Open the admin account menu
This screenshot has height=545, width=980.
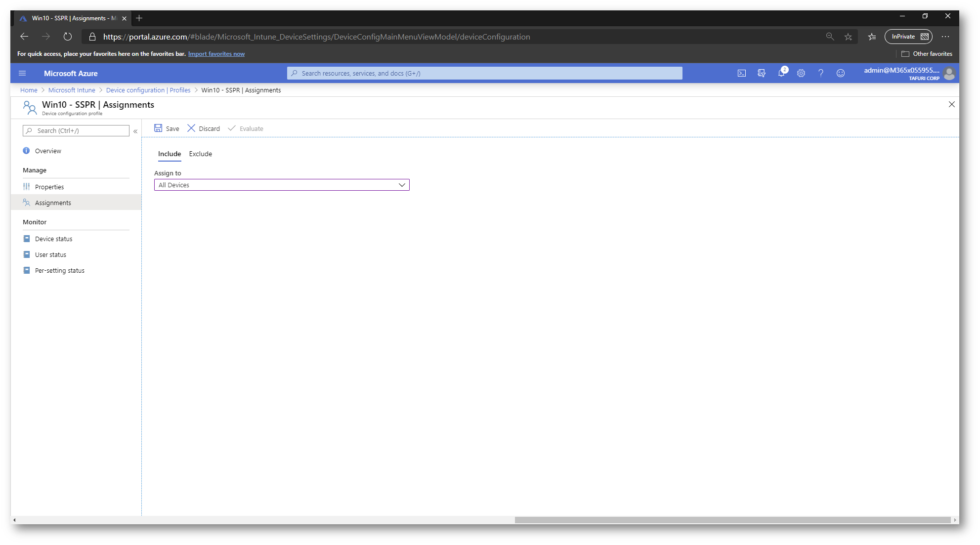click(908, 73)
